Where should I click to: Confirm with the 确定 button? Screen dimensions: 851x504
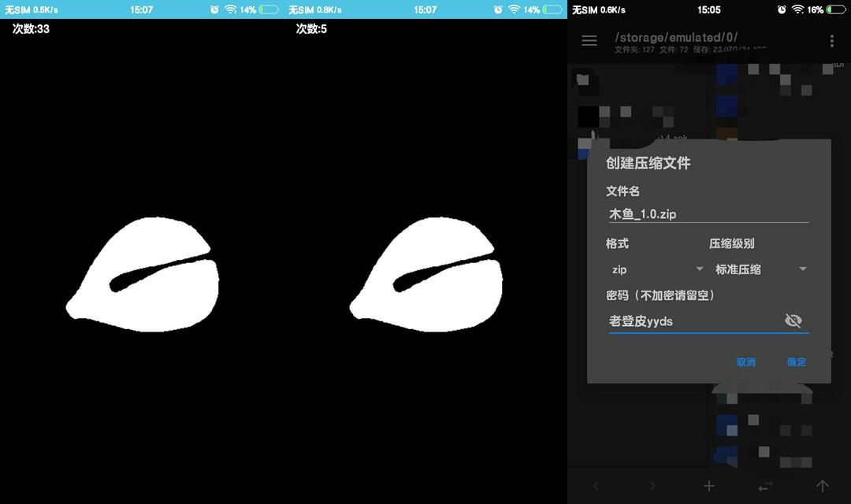(x=796, y=362)
